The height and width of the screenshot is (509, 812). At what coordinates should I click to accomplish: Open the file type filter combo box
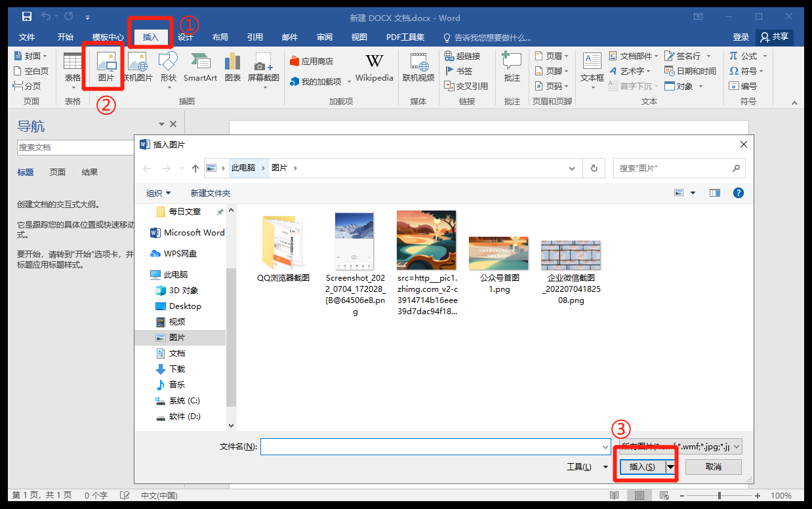tap(681, 447)
